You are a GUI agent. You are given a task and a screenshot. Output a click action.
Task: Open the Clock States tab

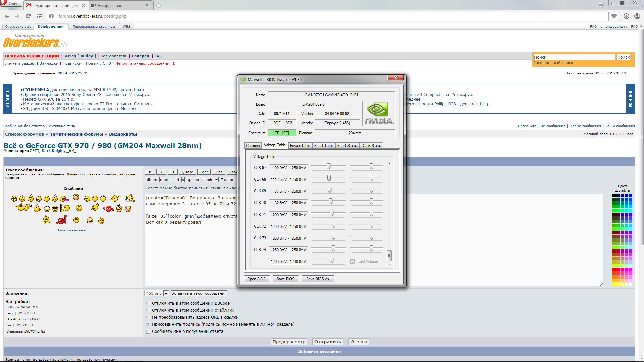(x=371, y=146)
